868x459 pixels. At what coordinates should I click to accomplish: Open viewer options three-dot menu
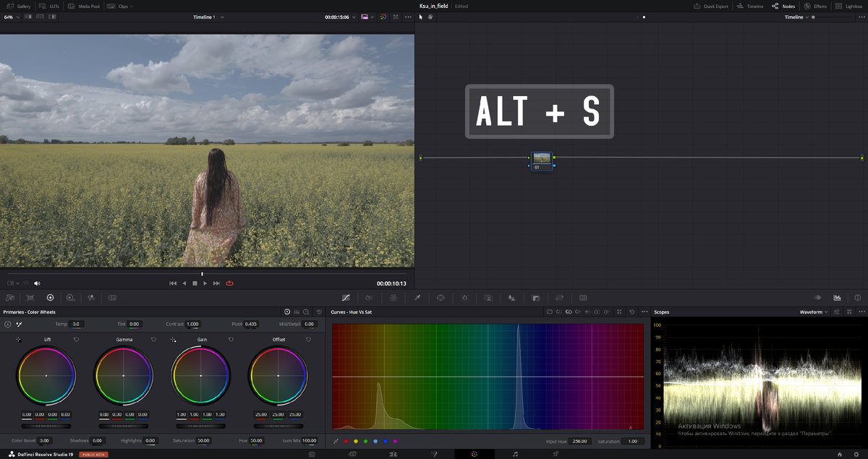[408, 17]
